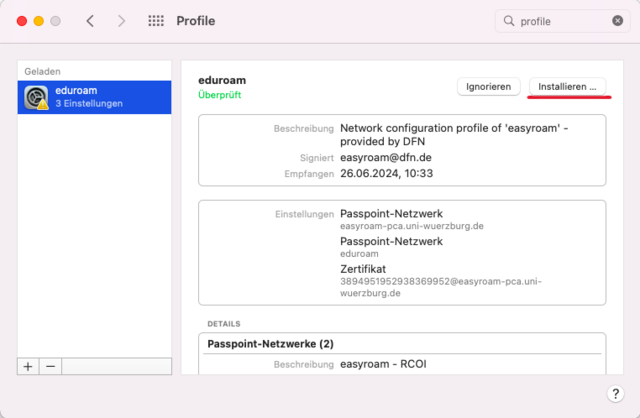The height and width of the screenshot is (418, 640).
Task: Close the Profile window
Action: coord(19,20)
